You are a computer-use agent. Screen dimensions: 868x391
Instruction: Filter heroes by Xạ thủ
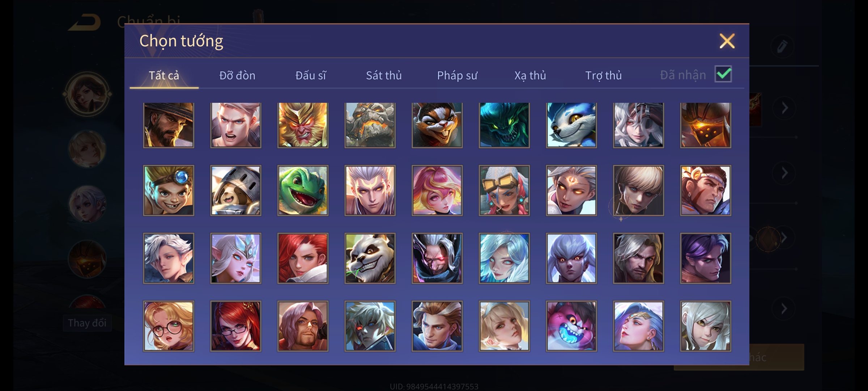(530, 75)
